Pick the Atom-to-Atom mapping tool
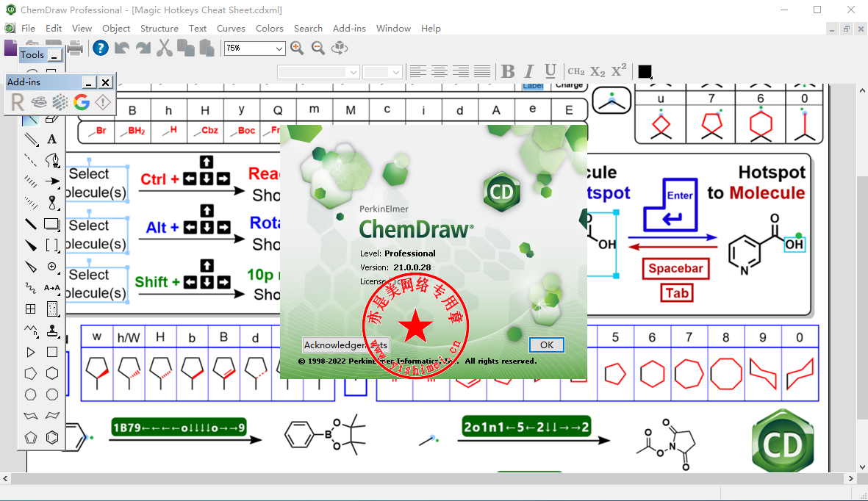The width and height of the screenshot is (868, 501). tap(52, 288)
